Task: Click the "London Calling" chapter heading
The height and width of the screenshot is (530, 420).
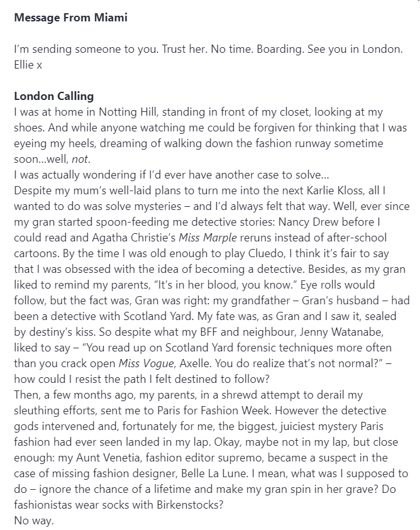Action: coord(53,96)
